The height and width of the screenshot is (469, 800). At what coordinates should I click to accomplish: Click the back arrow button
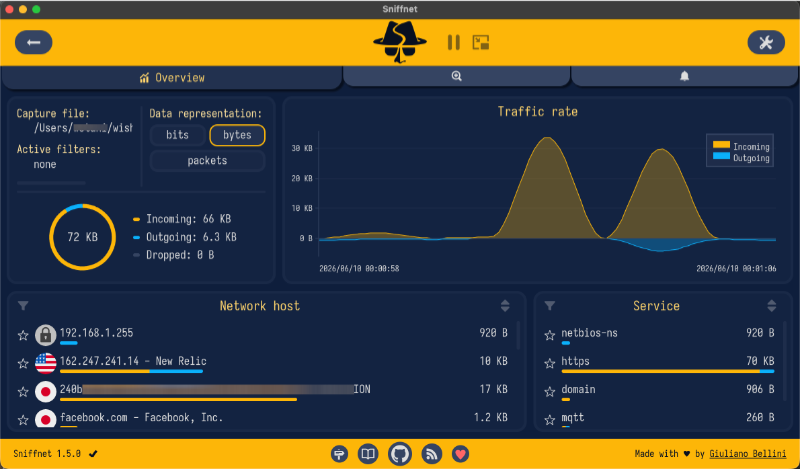pyautogui.click(x=34, y=42)
